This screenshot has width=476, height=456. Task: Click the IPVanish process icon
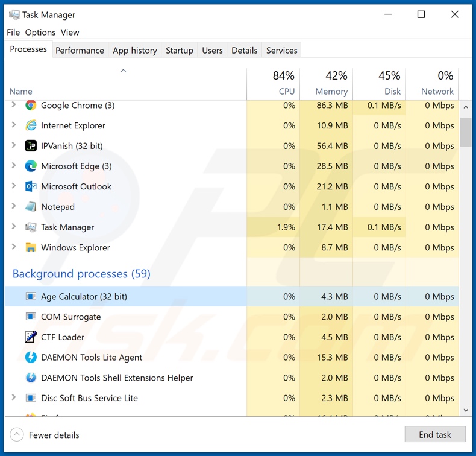[31, 146]
